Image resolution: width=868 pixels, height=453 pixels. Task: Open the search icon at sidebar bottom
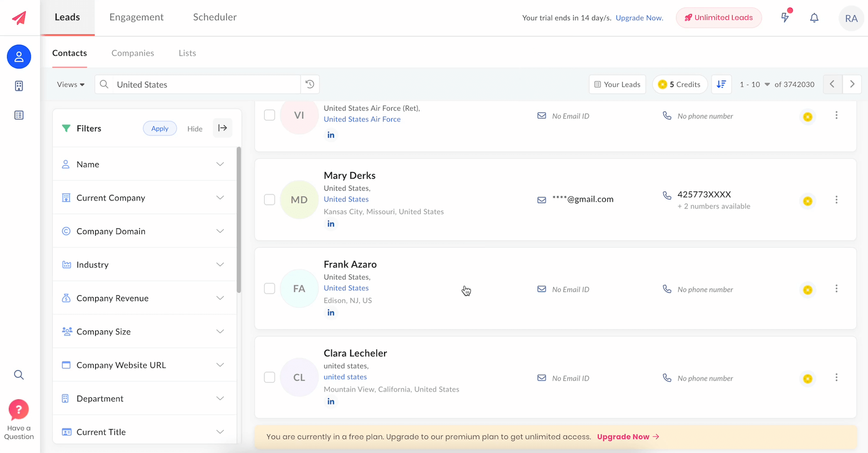[x=19, y=375]
